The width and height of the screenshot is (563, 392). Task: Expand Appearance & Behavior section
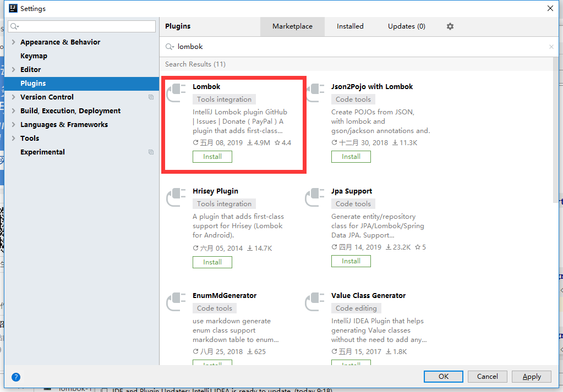pyautogui.click(x=13, y=42)
